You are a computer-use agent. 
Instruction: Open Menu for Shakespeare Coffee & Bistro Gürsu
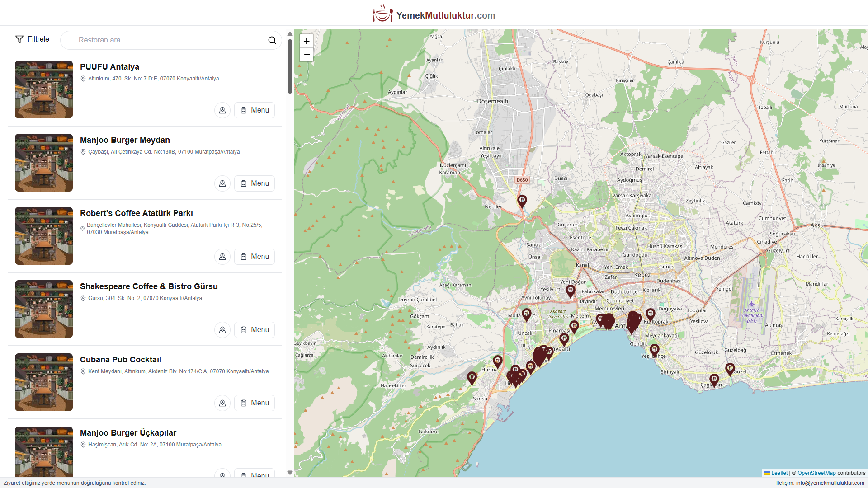pos(255,330)
